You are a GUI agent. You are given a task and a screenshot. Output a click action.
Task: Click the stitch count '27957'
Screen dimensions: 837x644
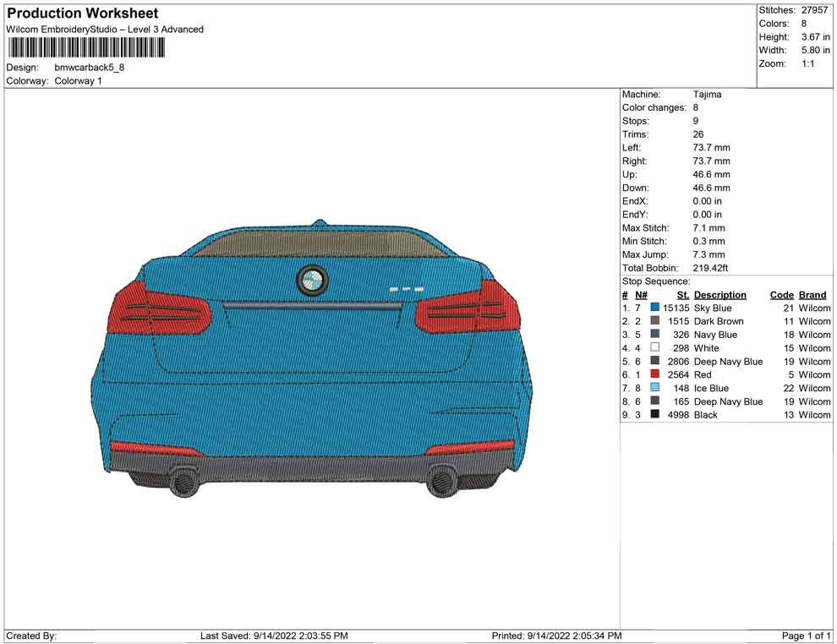814,10
